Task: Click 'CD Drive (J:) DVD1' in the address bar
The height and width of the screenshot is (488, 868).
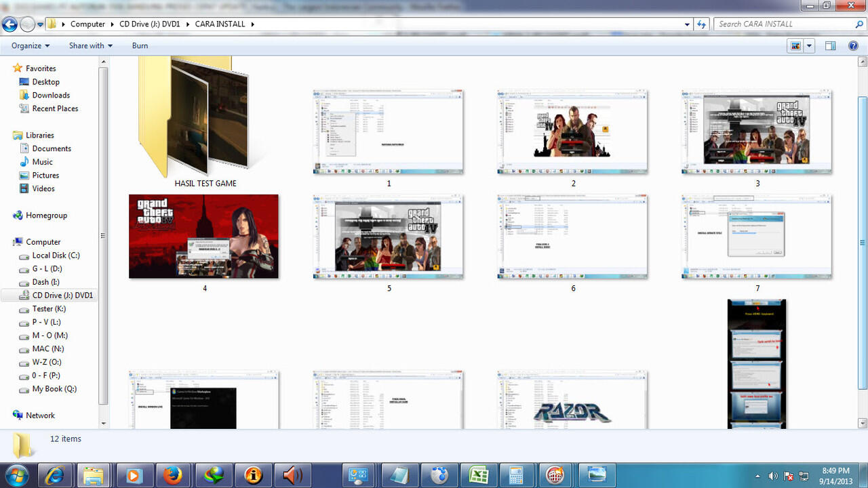Action: click(150, 24)
